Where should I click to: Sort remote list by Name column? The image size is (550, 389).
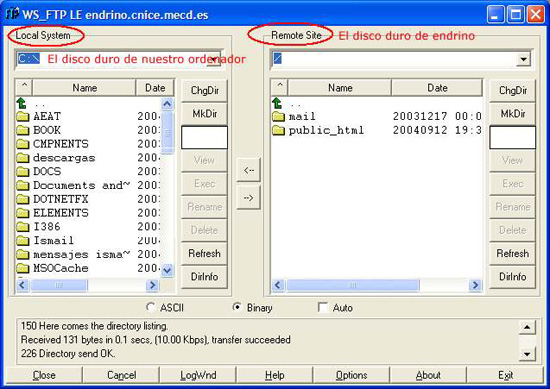(x=340, y=87)
